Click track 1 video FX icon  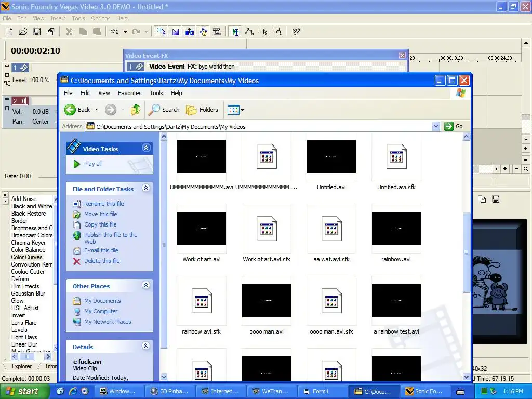click(x=24, y=68)
